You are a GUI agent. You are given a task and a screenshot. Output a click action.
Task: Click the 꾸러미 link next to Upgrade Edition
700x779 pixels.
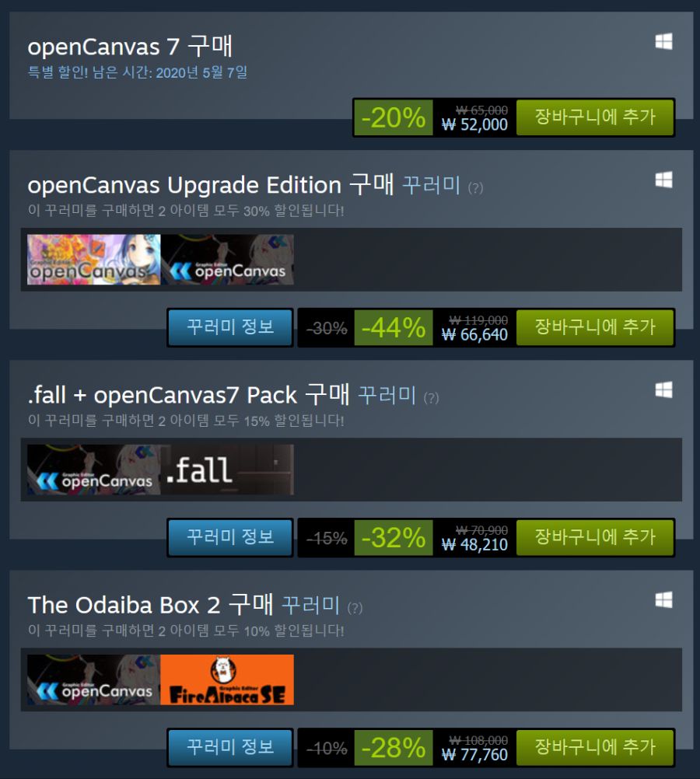(x=432, y=185)
